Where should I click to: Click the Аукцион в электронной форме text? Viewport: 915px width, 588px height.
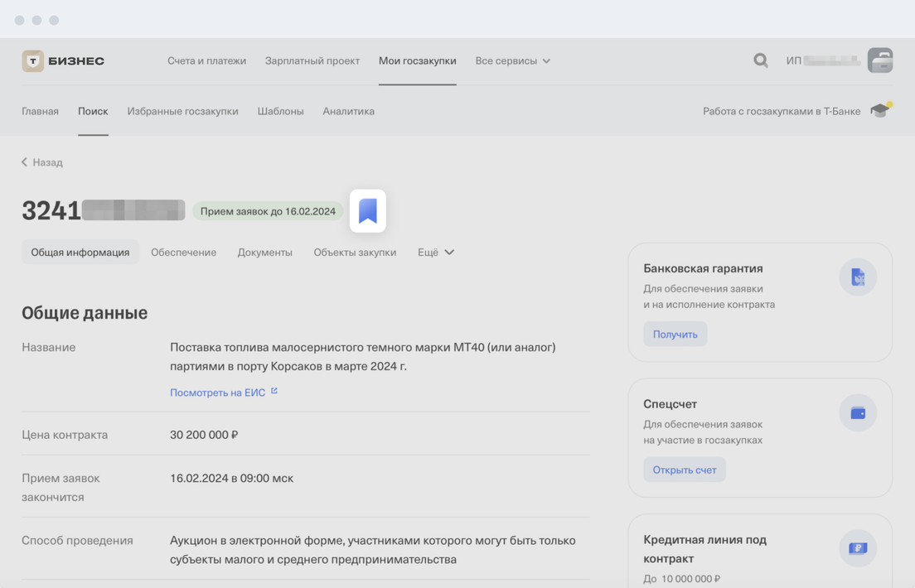pos(373,550)
